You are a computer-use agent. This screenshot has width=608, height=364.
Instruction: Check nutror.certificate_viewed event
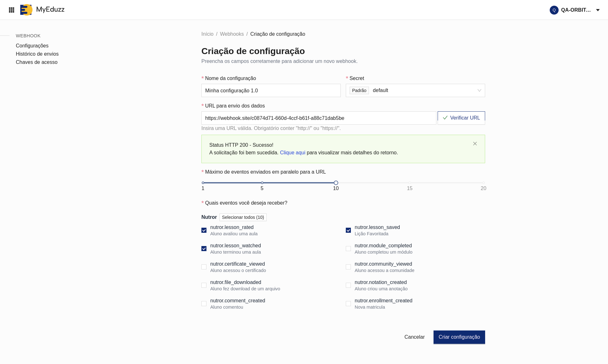click(204, 267)
